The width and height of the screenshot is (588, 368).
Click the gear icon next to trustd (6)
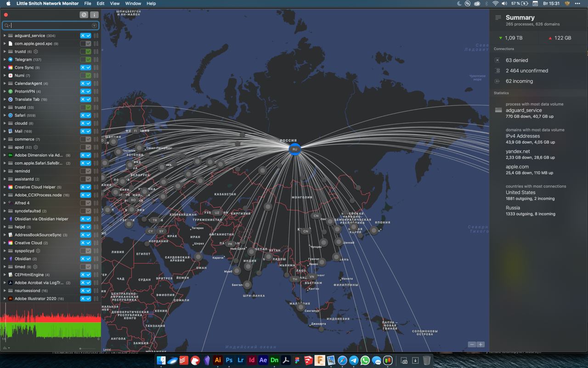[36, 52]
